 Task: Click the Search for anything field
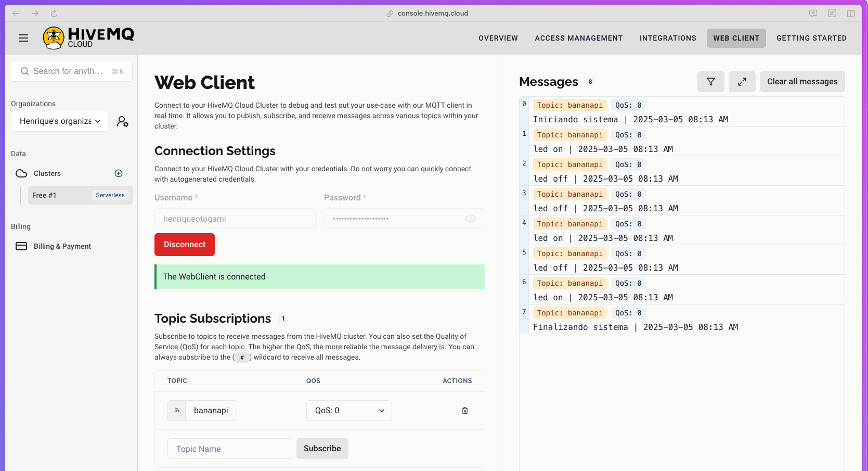point(72,71)
